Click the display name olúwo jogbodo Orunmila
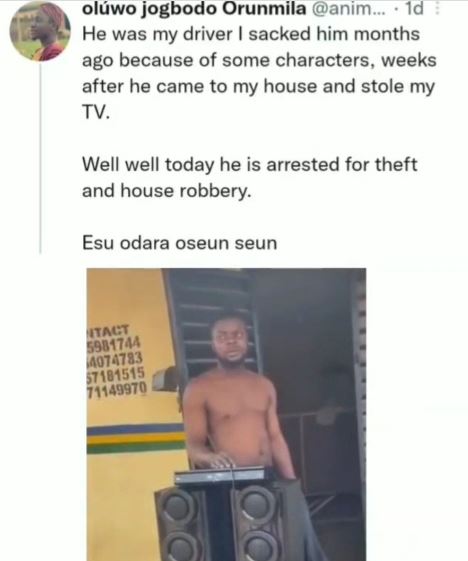Viewport: 468px width, 561px height. click(194, 9)
